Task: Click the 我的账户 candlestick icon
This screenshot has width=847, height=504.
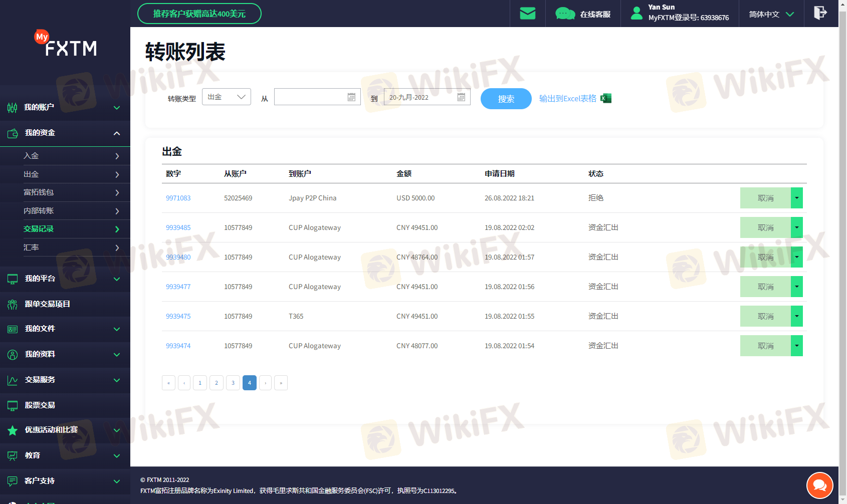Action: click(x=13, y=108)
